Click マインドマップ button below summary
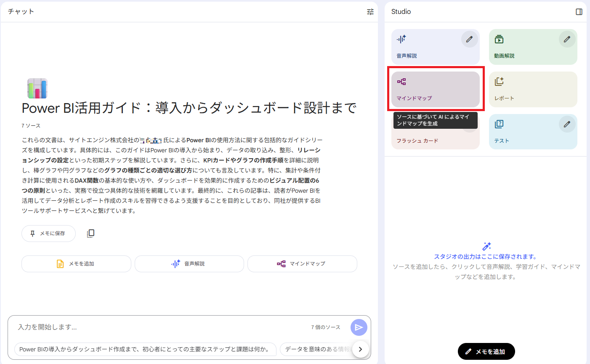Image resolution: width=590 pixels, height=364 pixels. [302, 264]
